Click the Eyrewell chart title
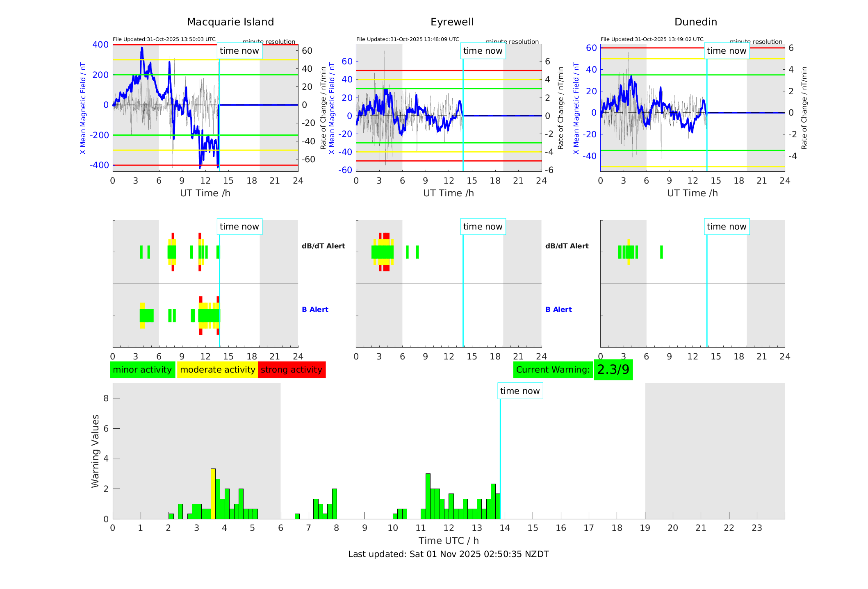 452,22
